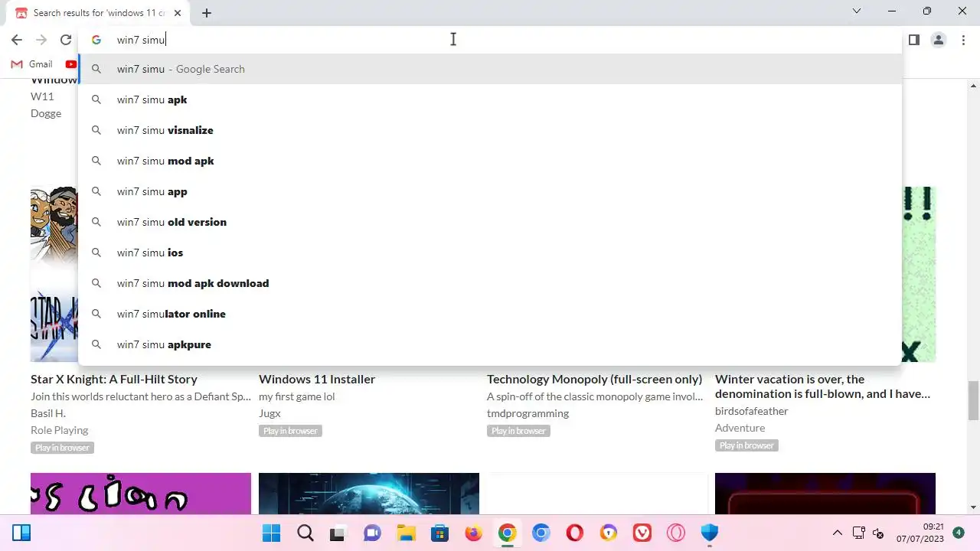Image resolution: width=980 pixels, height=551 pixels.
Task: Open Task View on the taskbar
Action: pyautogui.click(x=338, y=533)
